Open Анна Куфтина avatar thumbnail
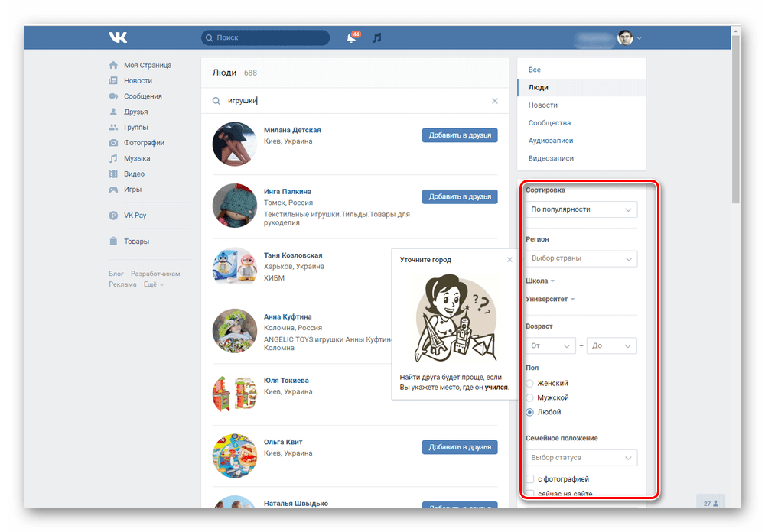The height and width of the screenshot is (532, 765). tap(234, 331)
